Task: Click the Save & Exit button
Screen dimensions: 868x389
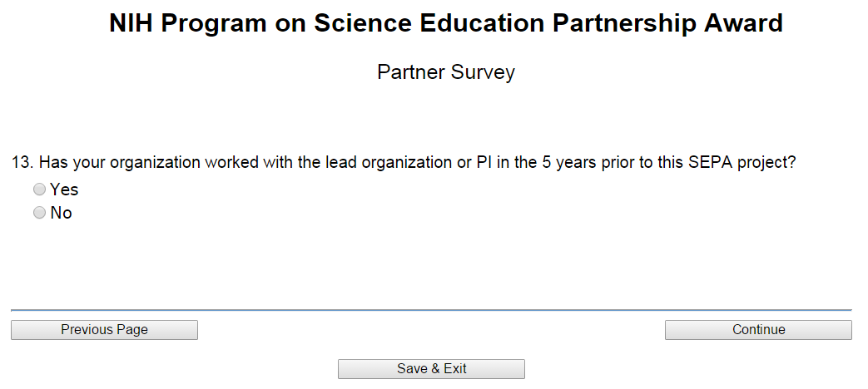Action: tap(431, 369)
